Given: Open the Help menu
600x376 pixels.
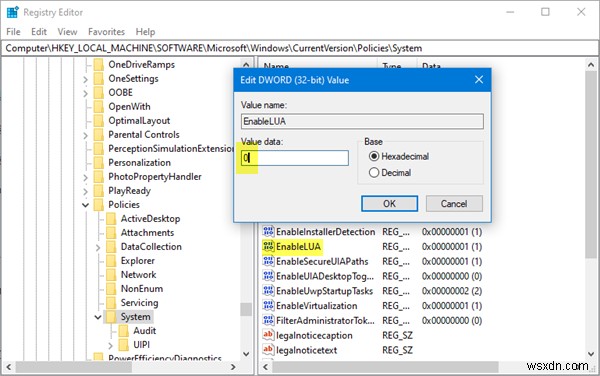Looking at the screenshot, I should pos(145,32).
